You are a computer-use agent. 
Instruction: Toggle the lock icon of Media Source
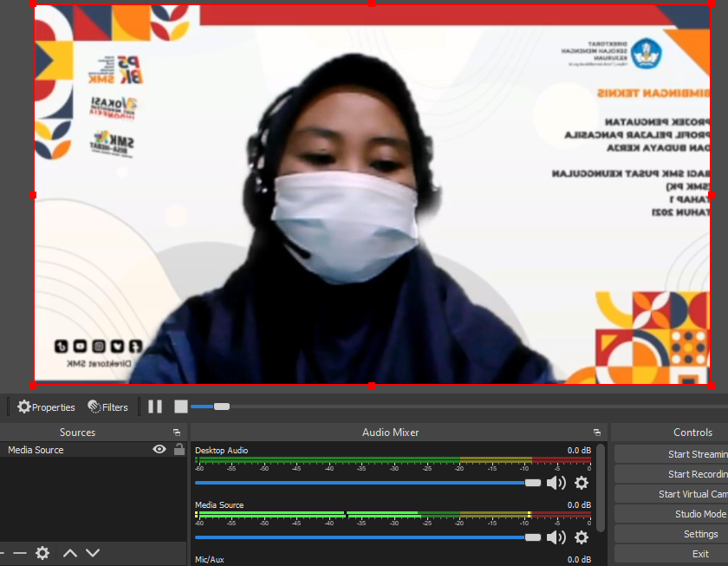179,449
